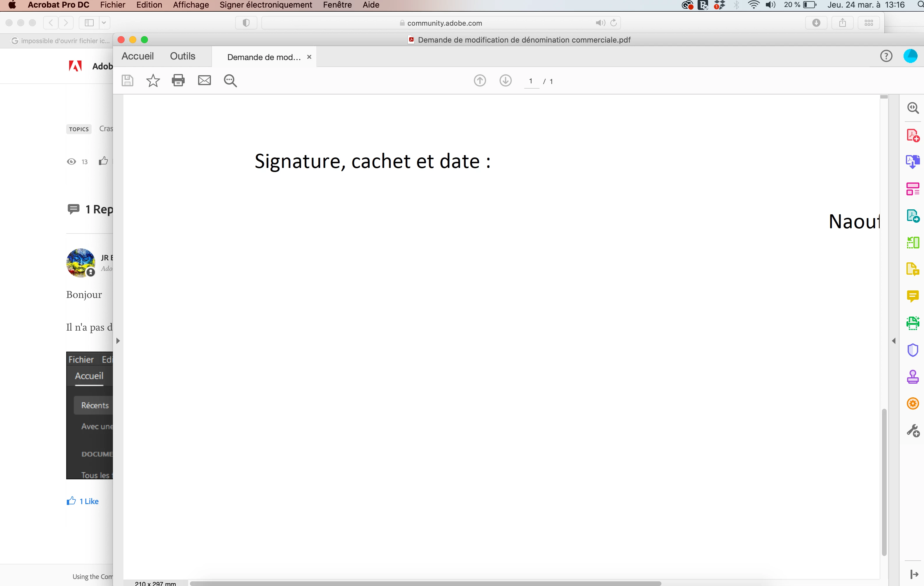Open the Protect shield tool
924x586 pixels.
[x=913, y=350]
